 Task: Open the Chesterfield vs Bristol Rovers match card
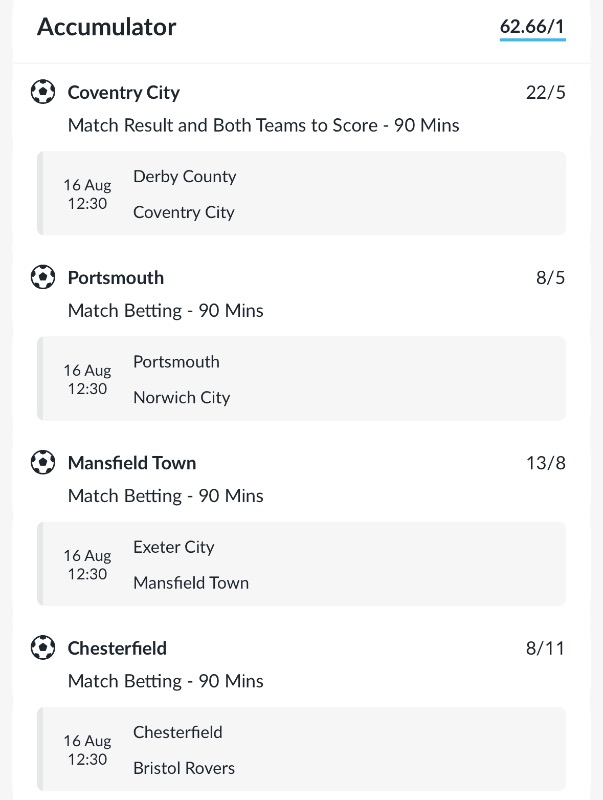click(301, 750)
